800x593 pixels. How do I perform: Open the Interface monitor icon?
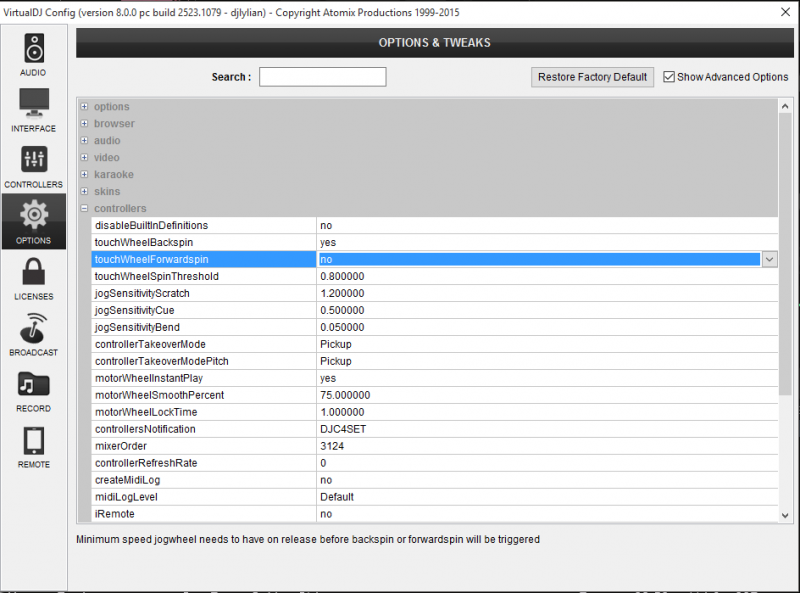tap(34, 104)
